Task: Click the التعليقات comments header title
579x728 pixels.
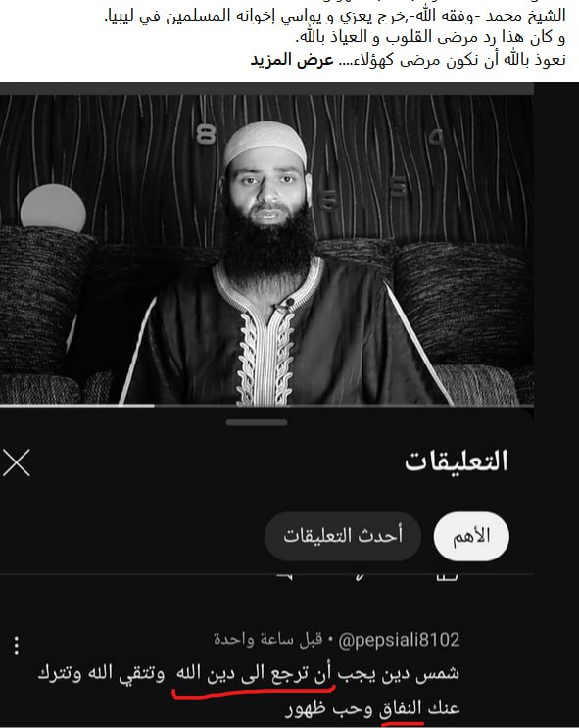Action: pos(457,461)
